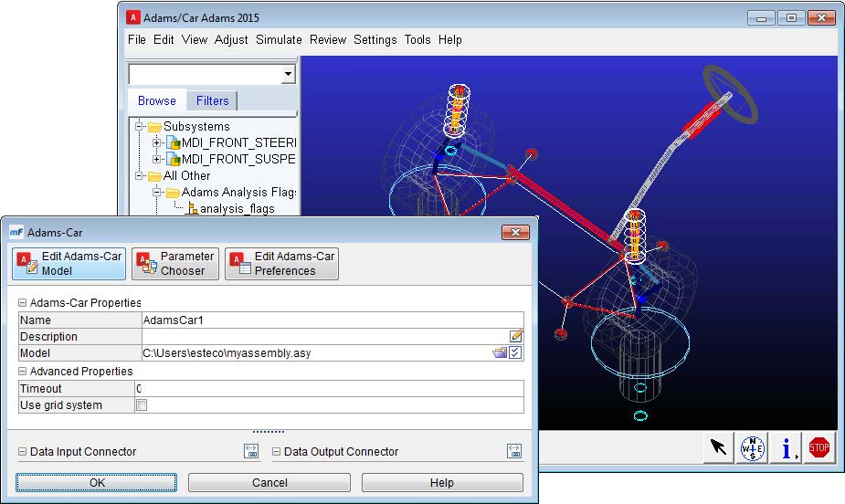The height and width of the screenshot is (504, 845).
Task: Open the Review menu
Action: (328, 40)
